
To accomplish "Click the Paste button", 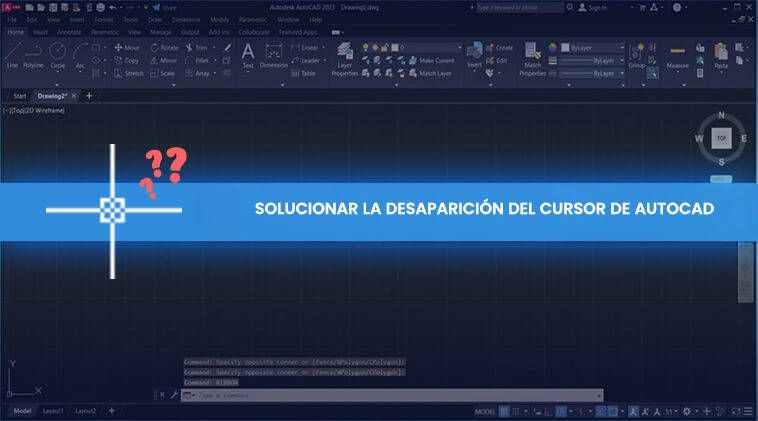I will pyautogui.click(x=721, y=56).
